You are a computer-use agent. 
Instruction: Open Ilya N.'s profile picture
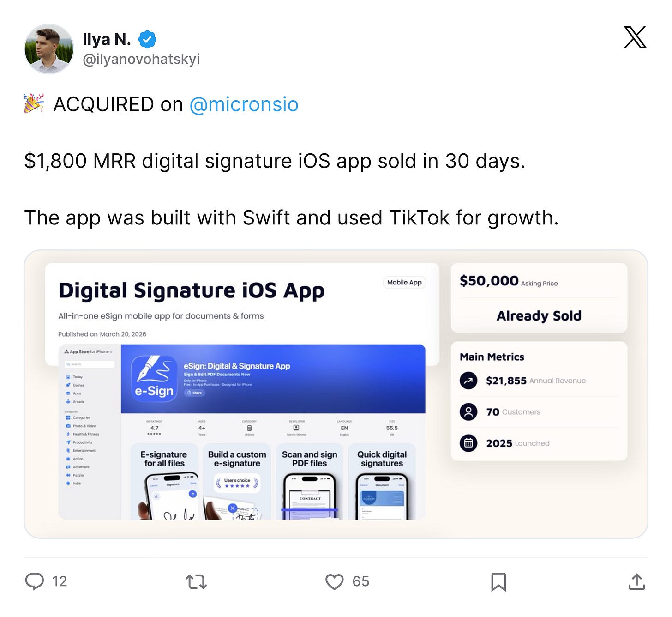[x=49, y=49]
